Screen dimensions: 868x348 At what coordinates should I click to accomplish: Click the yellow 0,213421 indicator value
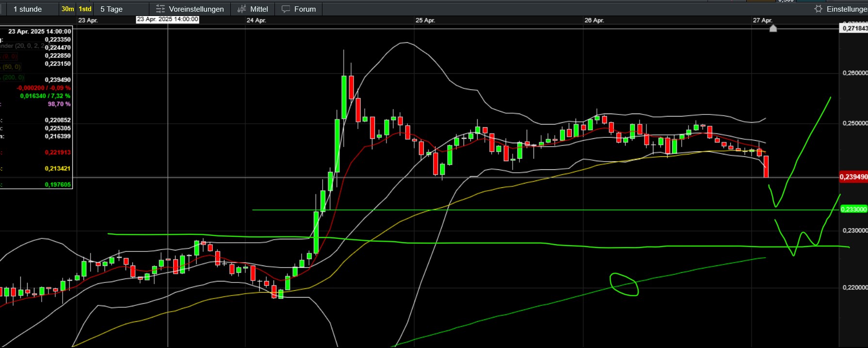click(58, 168)
